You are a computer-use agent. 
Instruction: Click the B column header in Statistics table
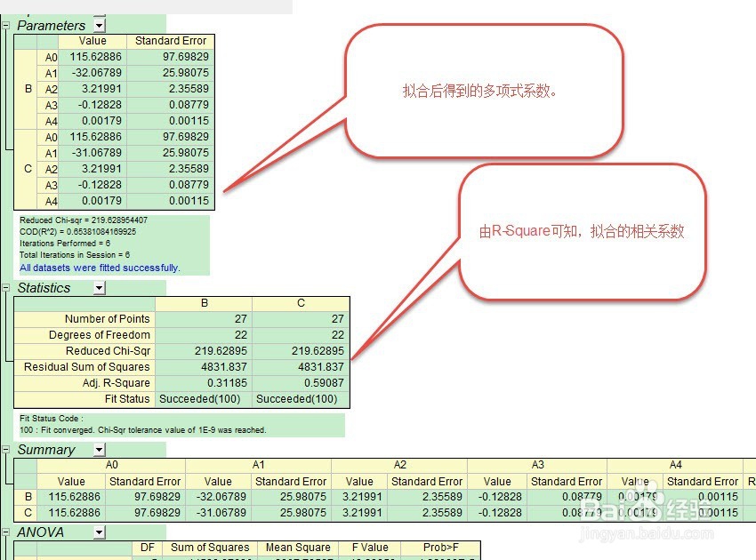(x=204, y=303)
